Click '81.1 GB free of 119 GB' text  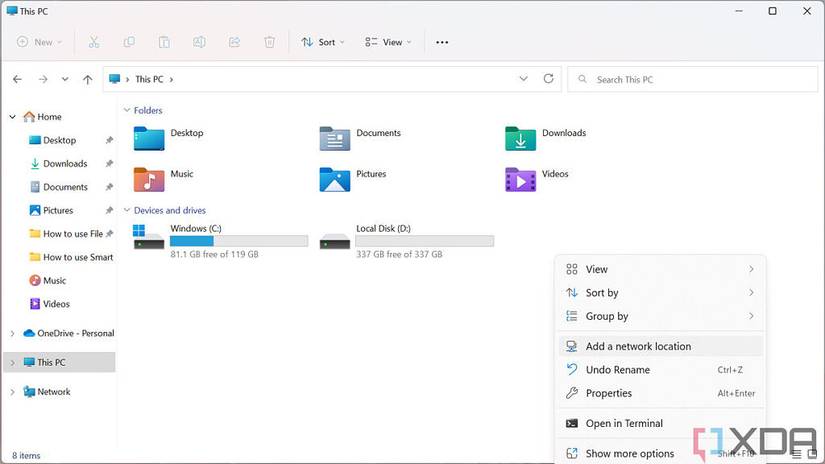(x=214, y=254)
